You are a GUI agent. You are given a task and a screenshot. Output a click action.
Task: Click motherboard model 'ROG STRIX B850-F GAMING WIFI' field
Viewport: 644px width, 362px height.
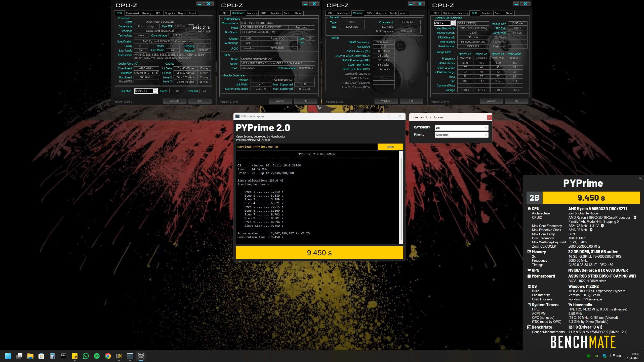click(x=264, y=27)
